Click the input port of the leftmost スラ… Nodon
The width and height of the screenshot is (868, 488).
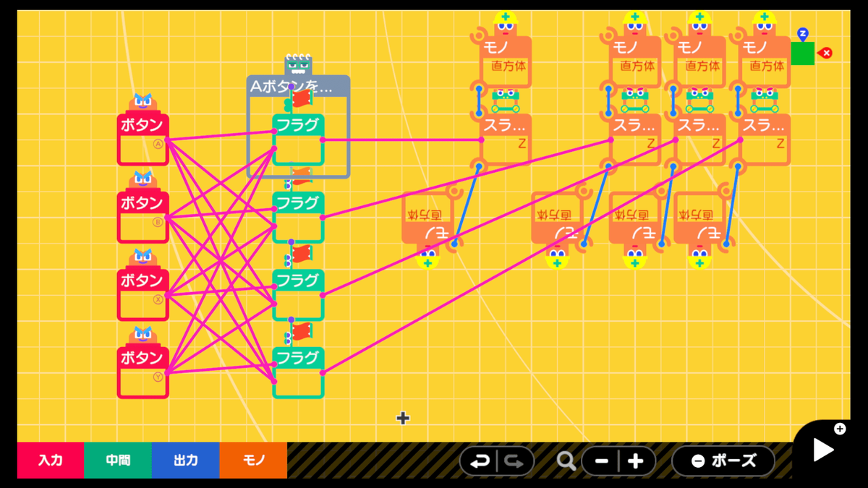pyautogui.click(x=481, y=140)
